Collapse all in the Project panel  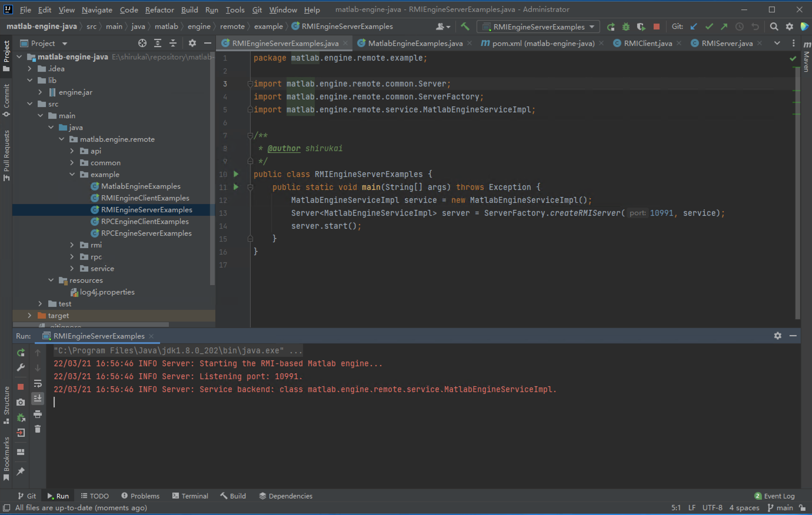(x=173, y=43)
